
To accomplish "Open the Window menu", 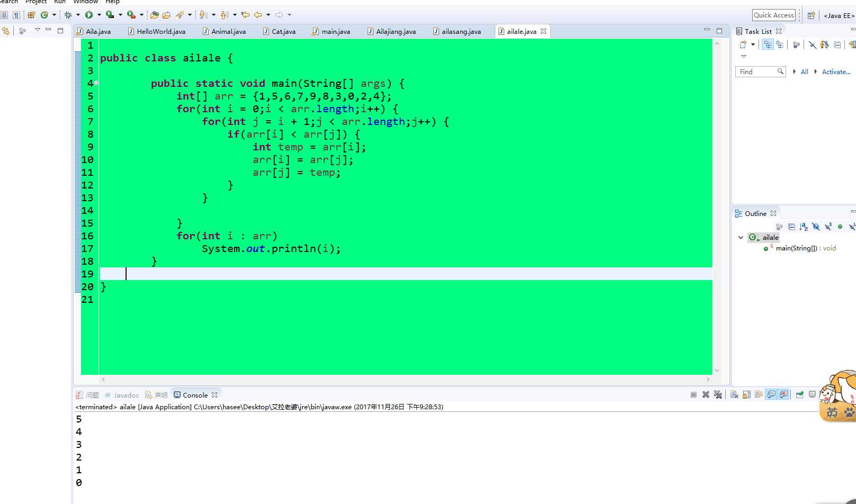I will [86, 2].
